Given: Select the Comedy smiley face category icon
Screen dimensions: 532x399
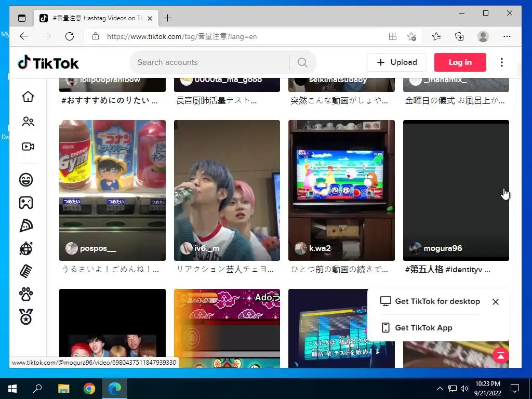Looking at the screenshot, I should pyautogui.click(x=26, y=179).
